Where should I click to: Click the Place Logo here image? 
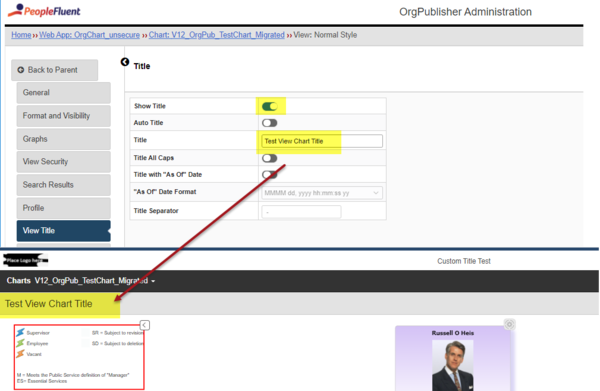[25, 261]
